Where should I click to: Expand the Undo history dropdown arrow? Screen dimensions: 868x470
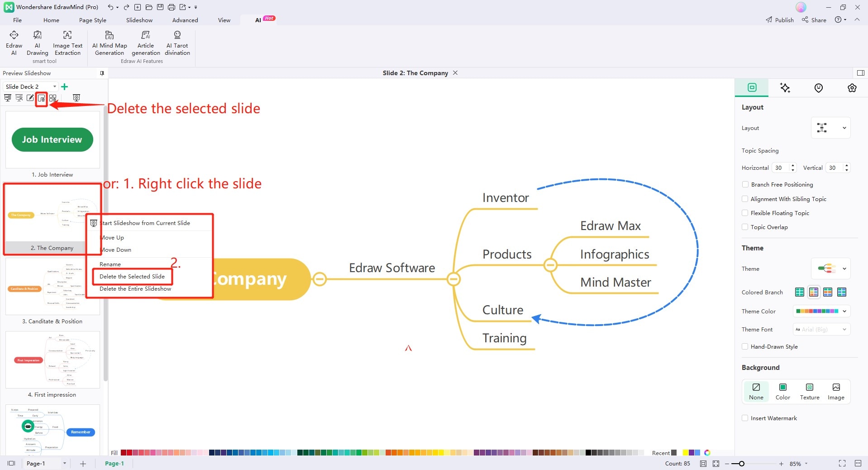pyautogui.click(x=117, y=7)
